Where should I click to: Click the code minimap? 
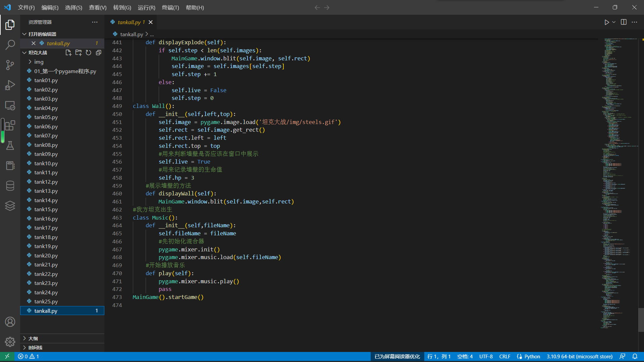pos(618,183)
